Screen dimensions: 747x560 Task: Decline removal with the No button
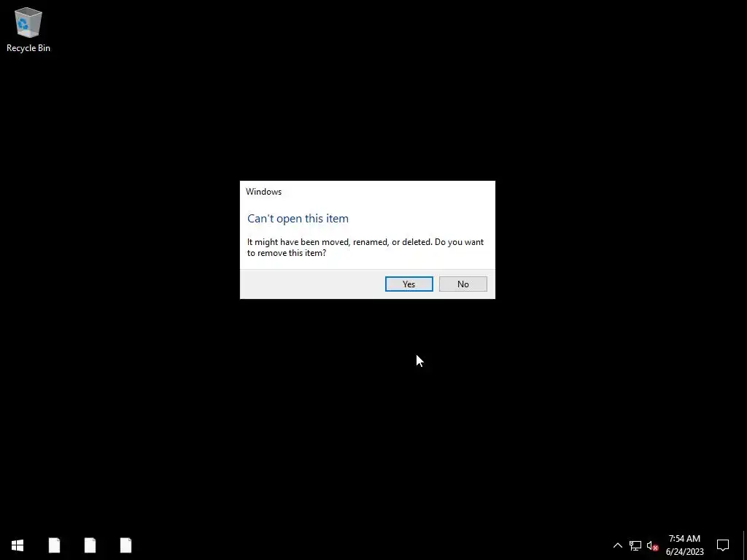[462, 284]
